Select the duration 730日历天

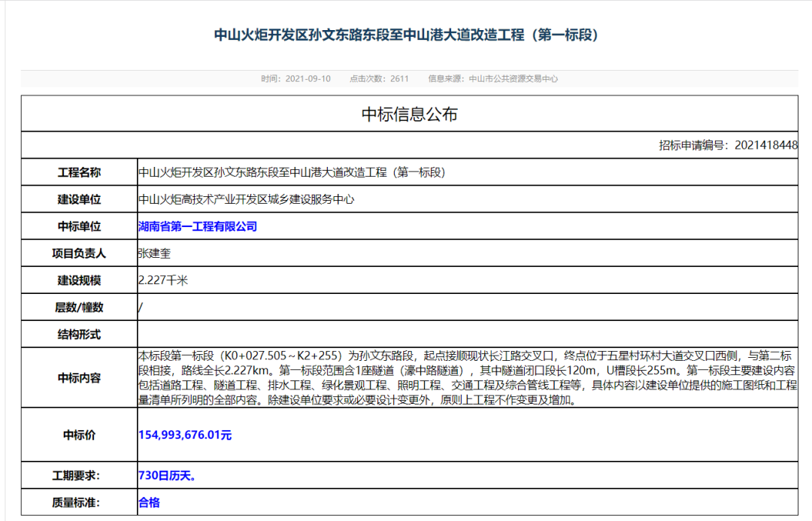tap(167, 475)
